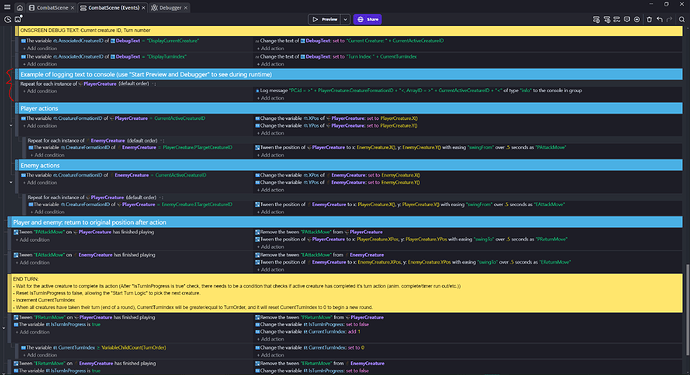This screenshot has width=690, height=375.
Task: Click the "EReturnMove" tween name in the tween-position action
Action: pyautogui.click(x=554, y=262)
